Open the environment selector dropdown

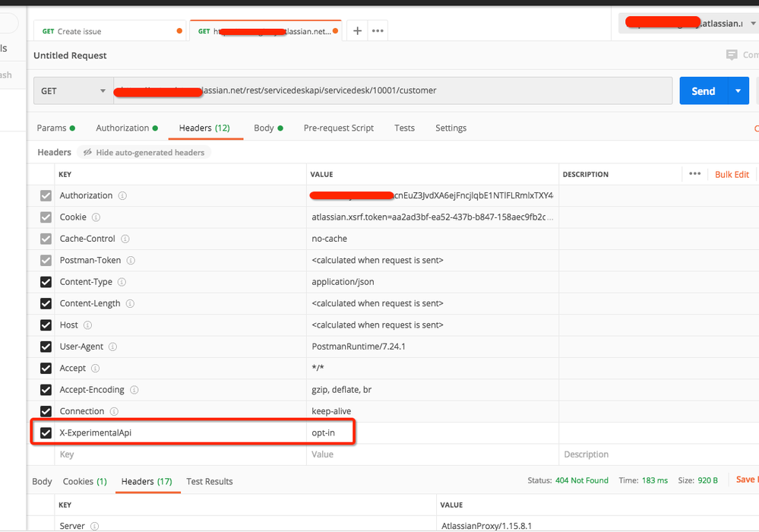(688, 24)
